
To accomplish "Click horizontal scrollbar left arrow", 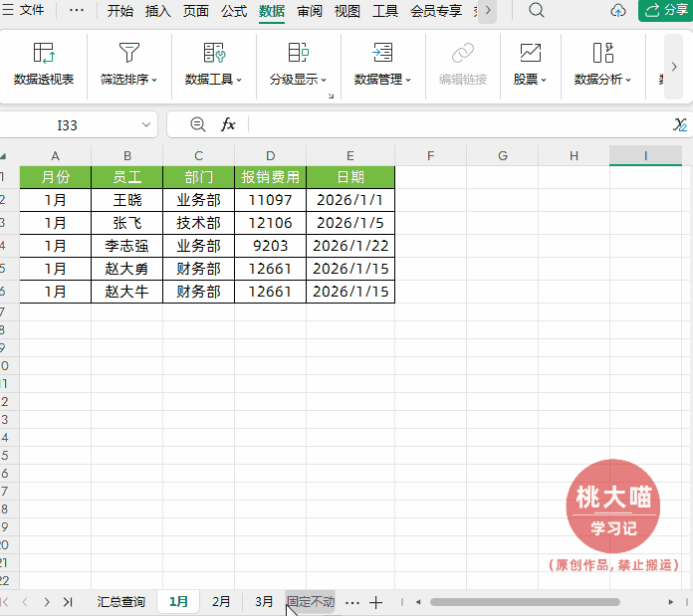I will coord(418,602).
